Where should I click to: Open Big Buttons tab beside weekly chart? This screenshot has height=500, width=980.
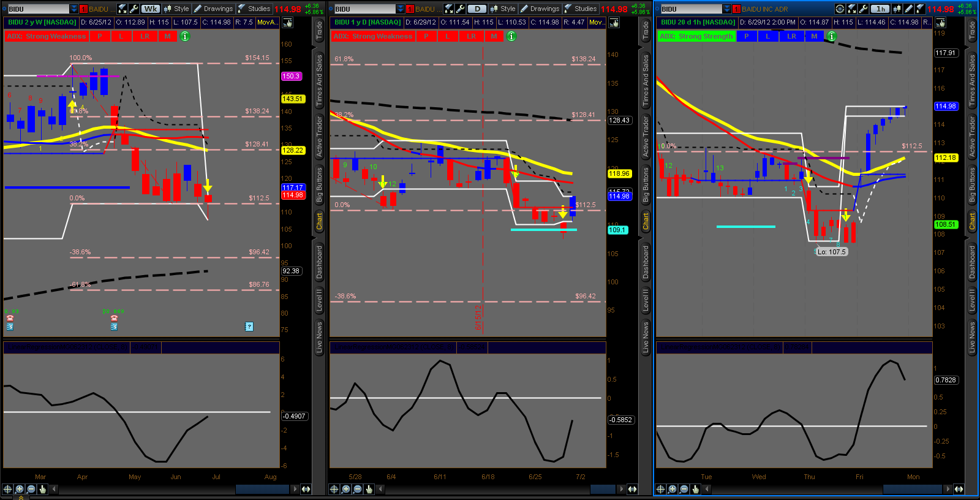click(319, 184)
